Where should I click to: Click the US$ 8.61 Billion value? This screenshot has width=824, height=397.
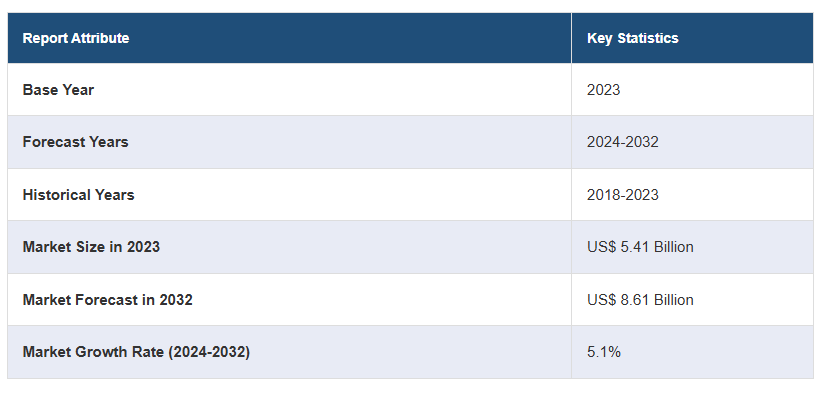(x=640, y=300)
